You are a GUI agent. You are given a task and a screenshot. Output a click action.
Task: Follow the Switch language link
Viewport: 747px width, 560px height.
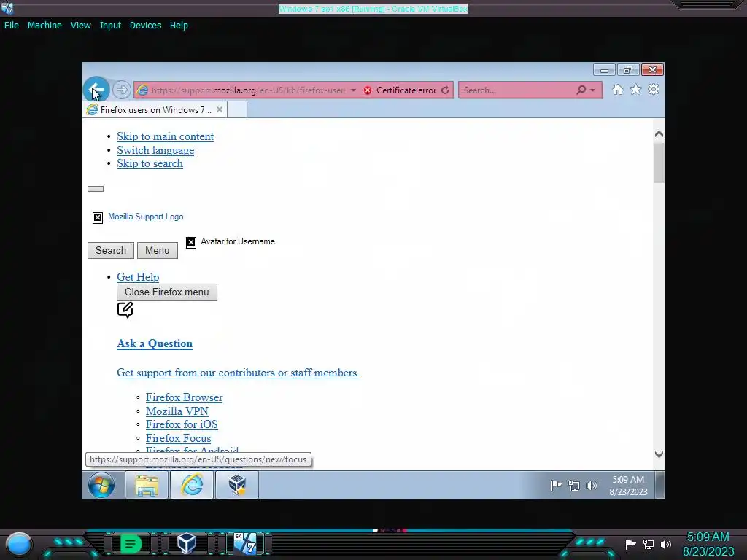tap(155, 150)
